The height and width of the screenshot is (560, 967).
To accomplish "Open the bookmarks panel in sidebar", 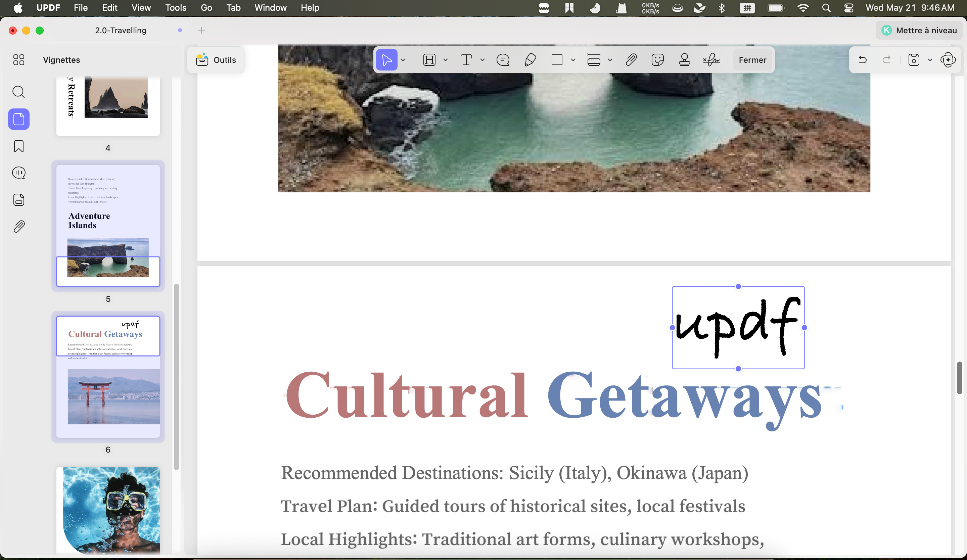I will pos(19,146).
